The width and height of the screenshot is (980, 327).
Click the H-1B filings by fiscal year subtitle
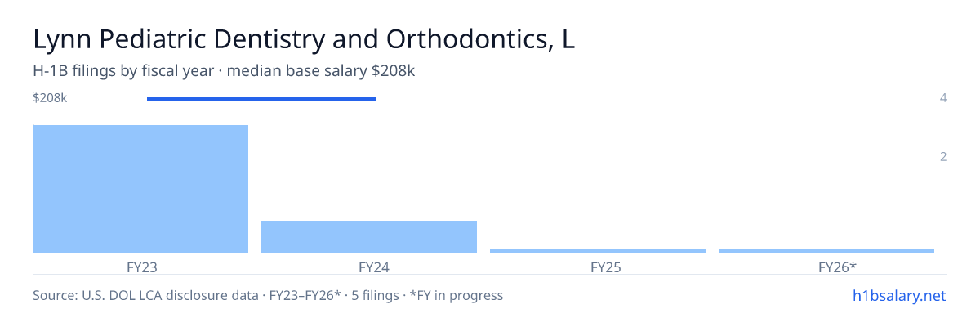tap(123, 71)
